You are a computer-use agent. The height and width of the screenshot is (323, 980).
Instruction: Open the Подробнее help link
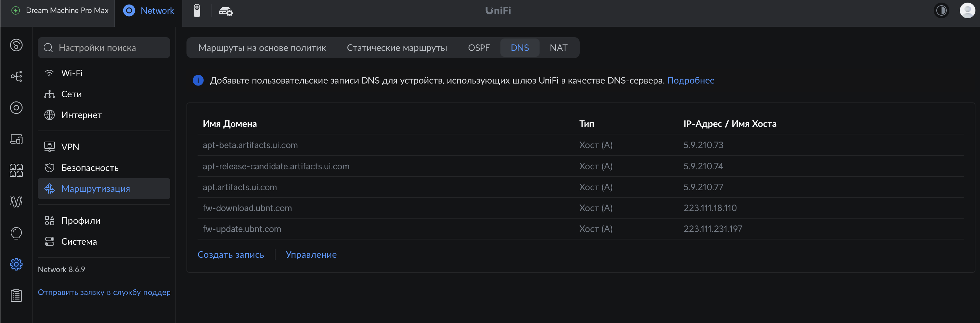pos(690,80)
